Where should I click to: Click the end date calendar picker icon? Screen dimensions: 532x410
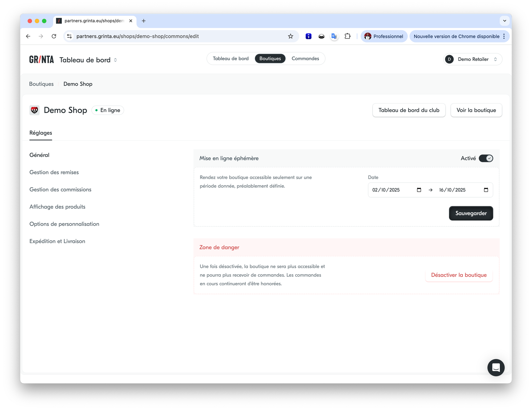click(x=486, y=190)
